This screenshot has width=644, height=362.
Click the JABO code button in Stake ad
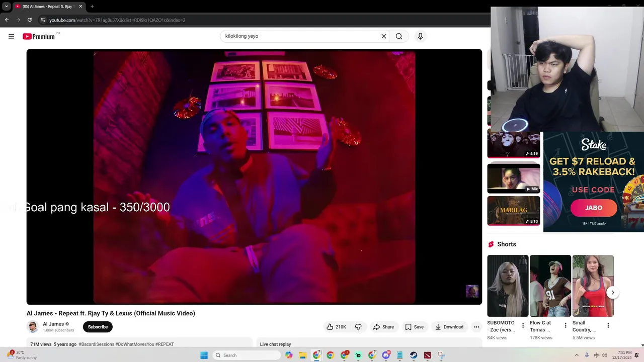pyautogui.click(x=594, y=208)
